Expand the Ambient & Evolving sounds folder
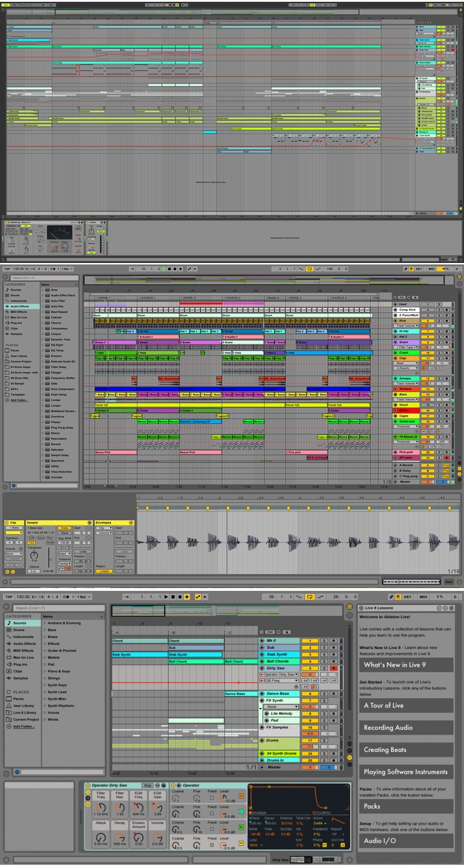The width and height of the screenshot is (464, 868). coord(43,622)
